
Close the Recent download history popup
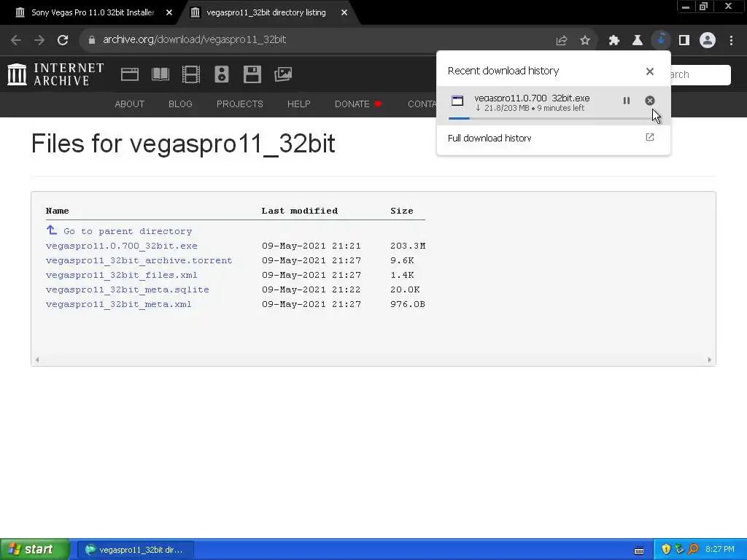[x=650, y=71]
